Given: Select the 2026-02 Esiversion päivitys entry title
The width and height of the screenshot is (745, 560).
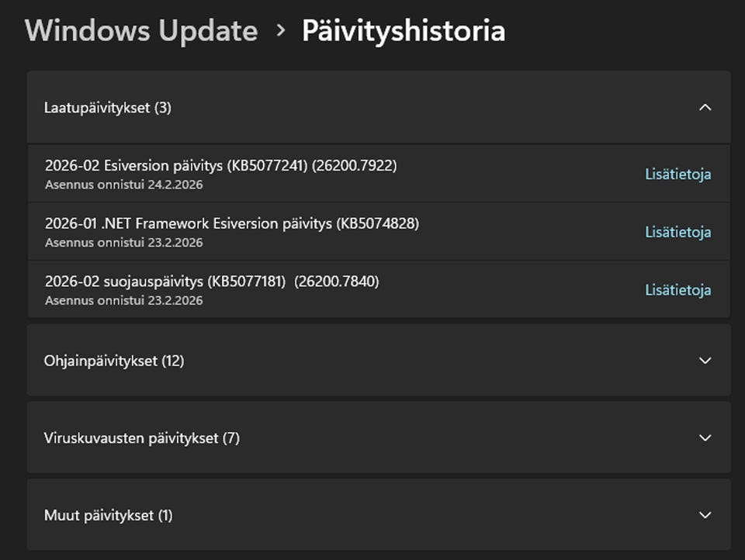Looking at the screenshot, I should (x=221, y=165).
